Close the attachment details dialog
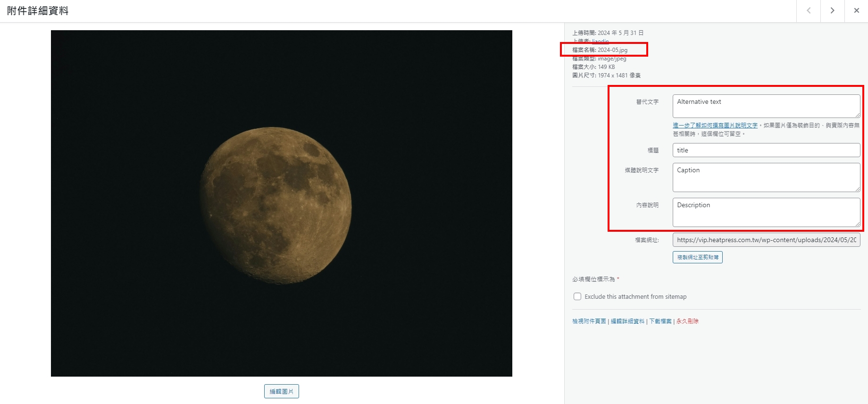 click(856, 11)
